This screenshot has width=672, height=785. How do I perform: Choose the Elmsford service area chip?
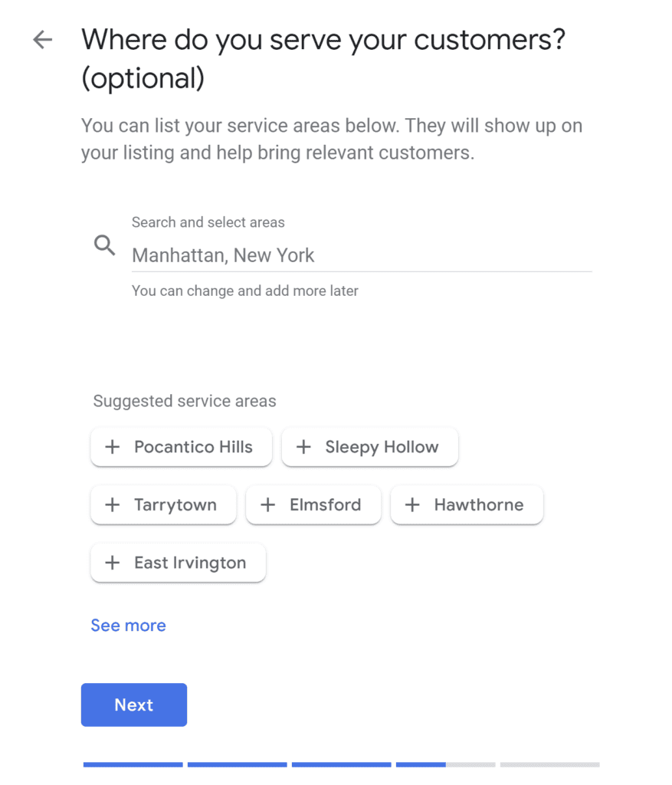click(313, 504)
